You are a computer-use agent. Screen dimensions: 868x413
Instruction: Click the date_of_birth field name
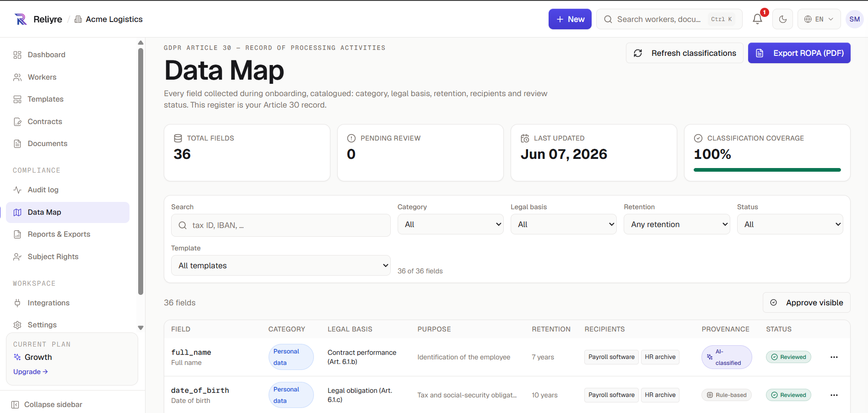200,391
